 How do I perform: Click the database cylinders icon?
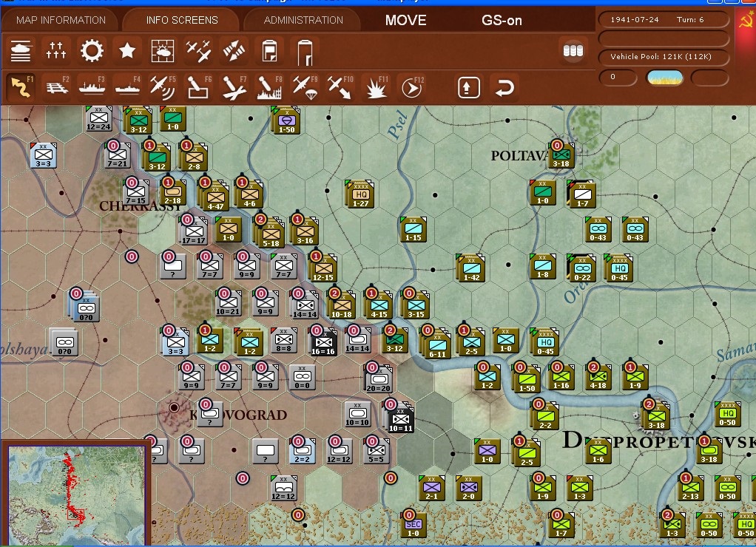pos(573,50)
